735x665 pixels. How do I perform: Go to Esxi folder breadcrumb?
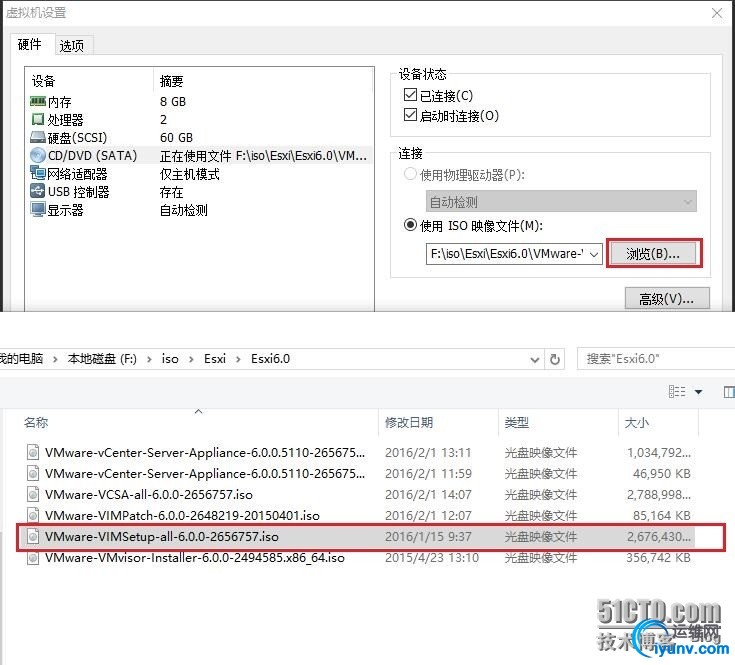point(215,359)
